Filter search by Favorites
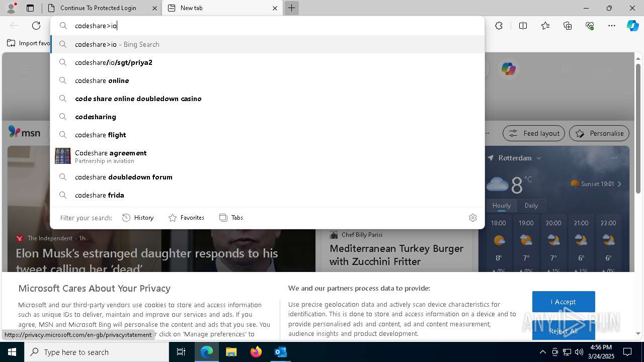 186,218
